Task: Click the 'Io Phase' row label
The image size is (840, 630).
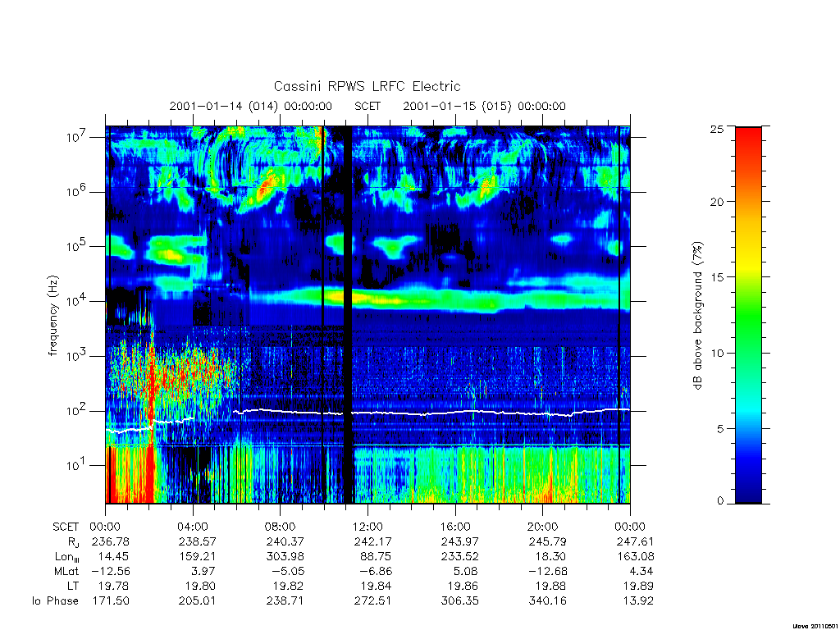Action: point(55,601)
